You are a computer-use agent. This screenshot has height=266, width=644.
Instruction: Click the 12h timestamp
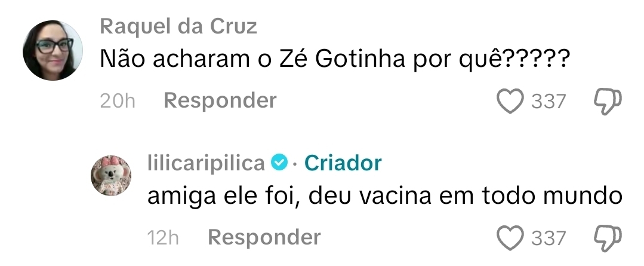162,238
